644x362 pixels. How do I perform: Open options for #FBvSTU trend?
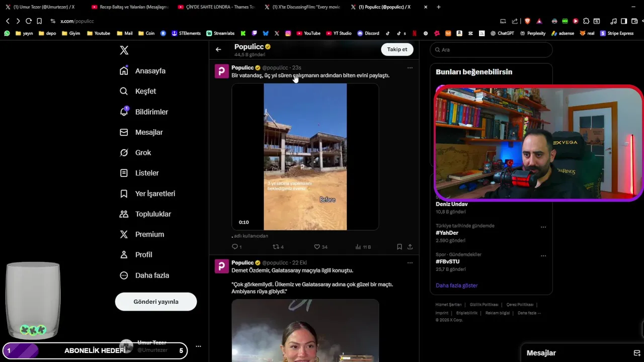543,255
